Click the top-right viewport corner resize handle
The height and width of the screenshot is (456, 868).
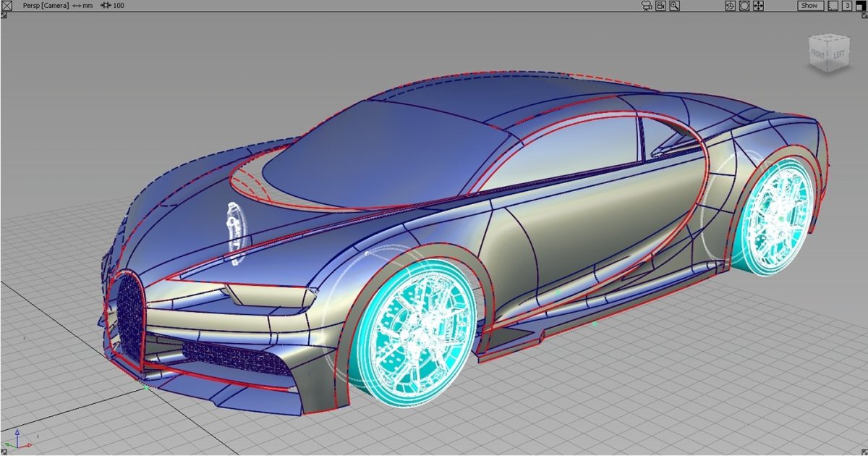864,14
